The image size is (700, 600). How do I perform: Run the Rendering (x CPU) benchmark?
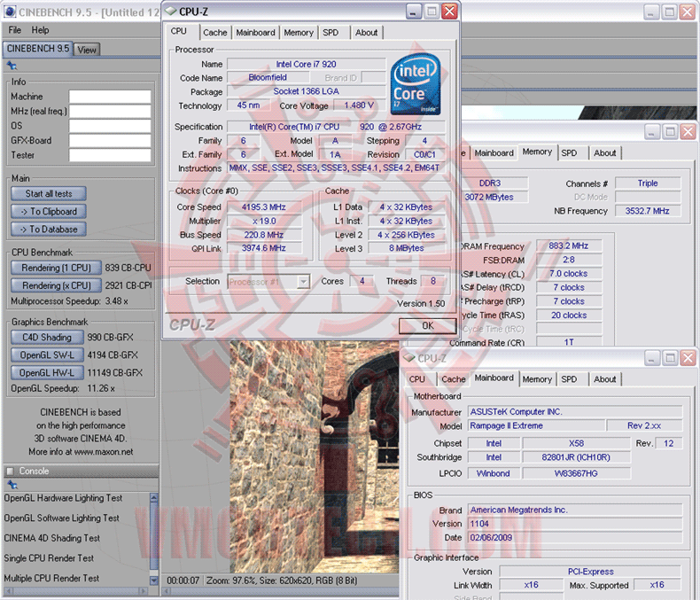point(56,285)
